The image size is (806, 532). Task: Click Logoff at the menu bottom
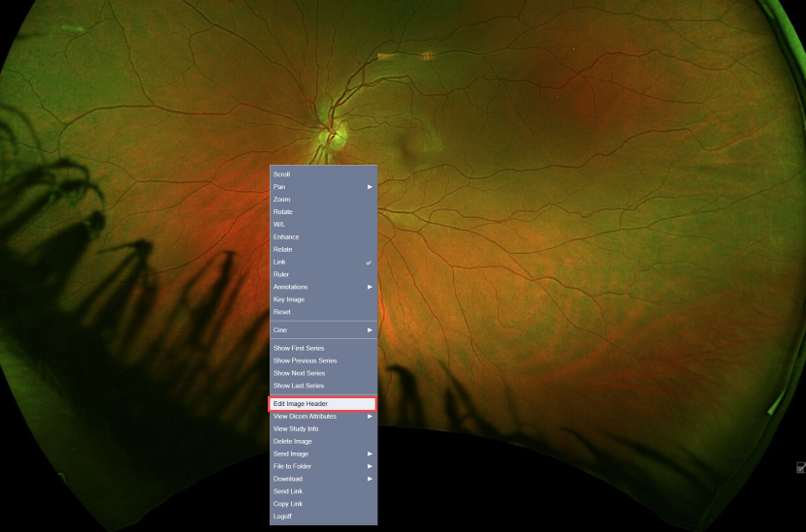(x=282, y=516)
